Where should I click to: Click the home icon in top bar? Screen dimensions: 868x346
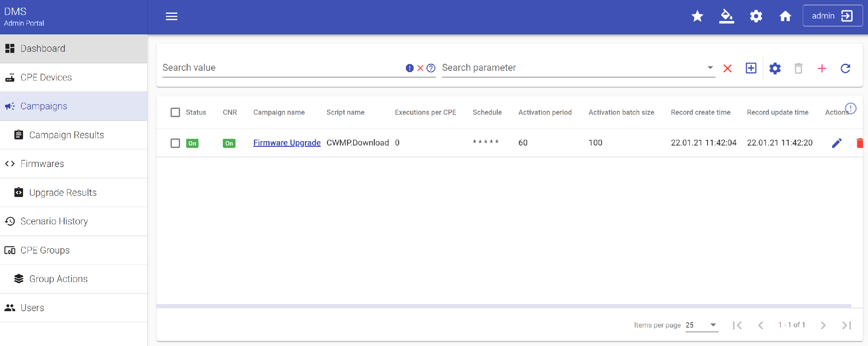click(x=785, y=17)
